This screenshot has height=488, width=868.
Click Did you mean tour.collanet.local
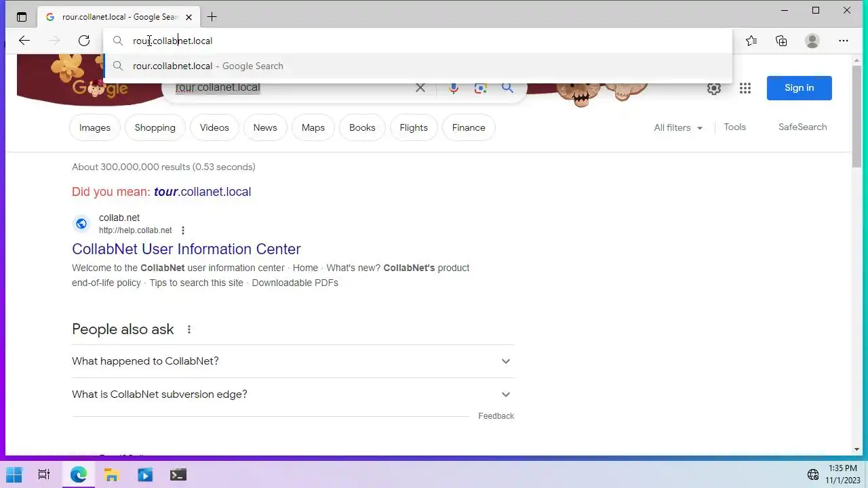pyautogui.click(x=202, y=192)
